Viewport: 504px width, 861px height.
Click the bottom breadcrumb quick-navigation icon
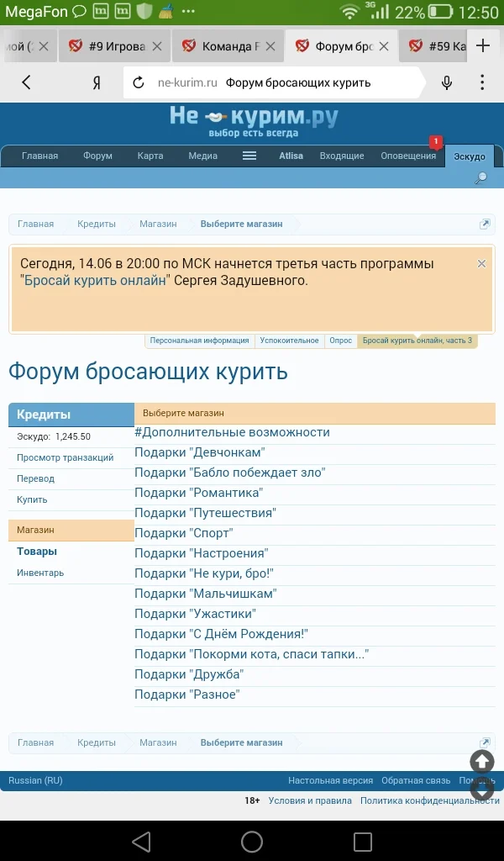point(485,742)
